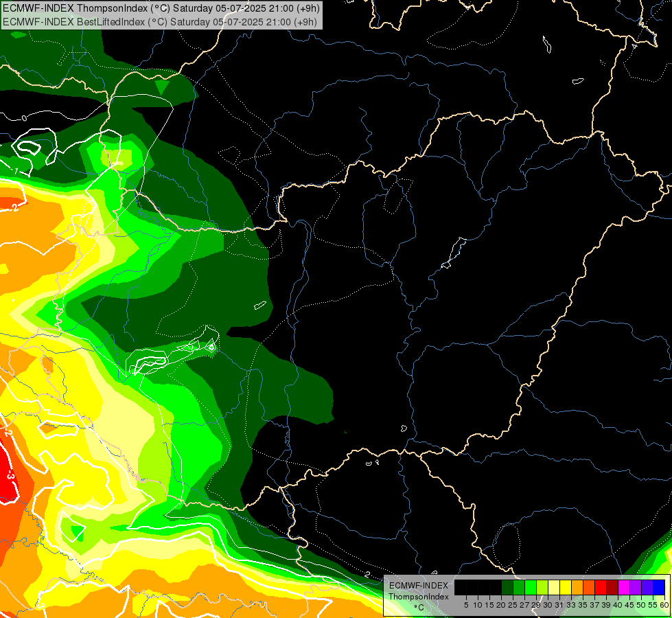Click the red 37-39 legend swatch
672x618 pixels.
pos(601,587)
